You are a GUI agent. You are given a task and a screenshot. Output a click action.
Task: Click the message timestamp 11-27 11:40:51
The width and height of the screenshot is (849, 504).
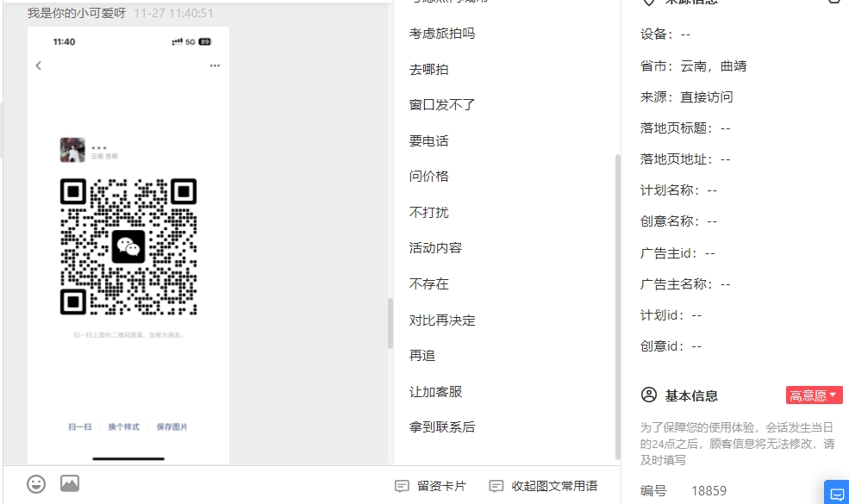point(174,13)
